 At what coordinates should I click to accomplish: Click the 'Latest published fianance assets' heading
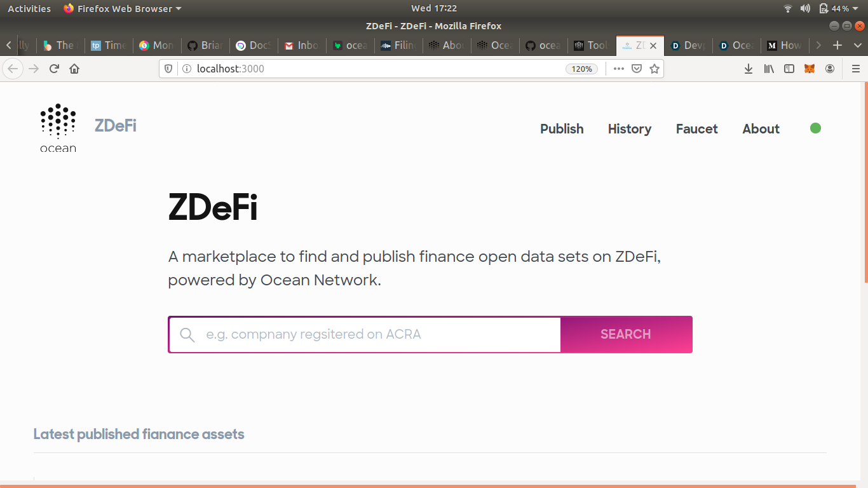[x=139, y=435]
